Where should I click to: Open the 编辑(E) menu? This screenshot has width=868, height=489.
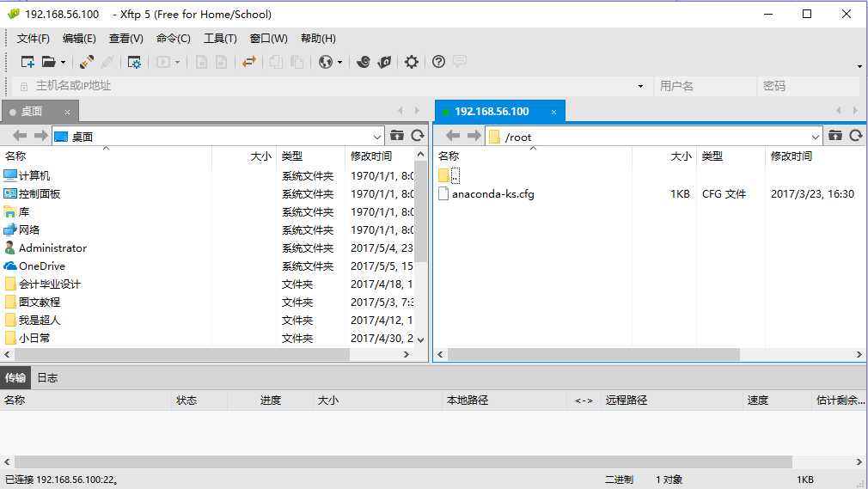click(79, 38)
